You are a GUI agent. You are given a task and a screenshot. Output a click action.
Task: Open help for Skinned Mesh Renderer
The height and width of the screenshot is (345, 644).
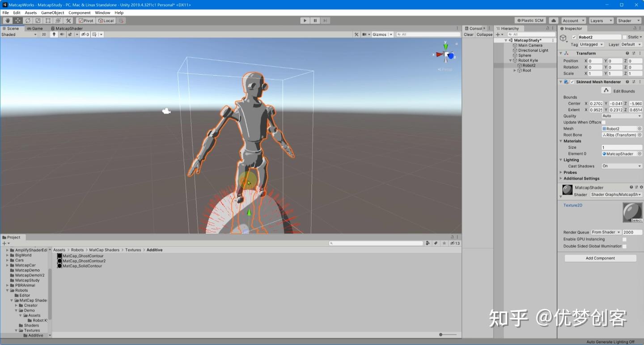pos(627,82)
